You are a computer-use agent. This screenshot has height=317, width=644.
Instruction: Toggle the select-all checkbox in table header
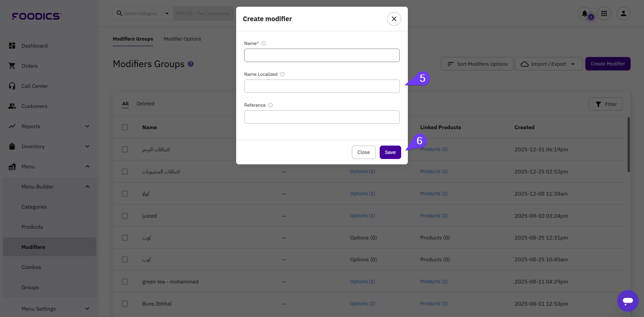(x=125, y=127)
